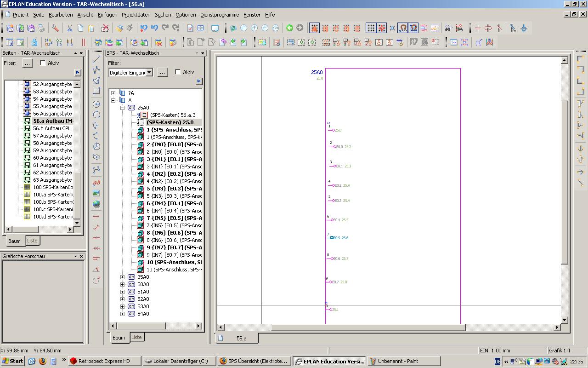This screenshot has width=588, height=368.
Task: Close the Grafische Vorschau panel
Action: (81, 256)
